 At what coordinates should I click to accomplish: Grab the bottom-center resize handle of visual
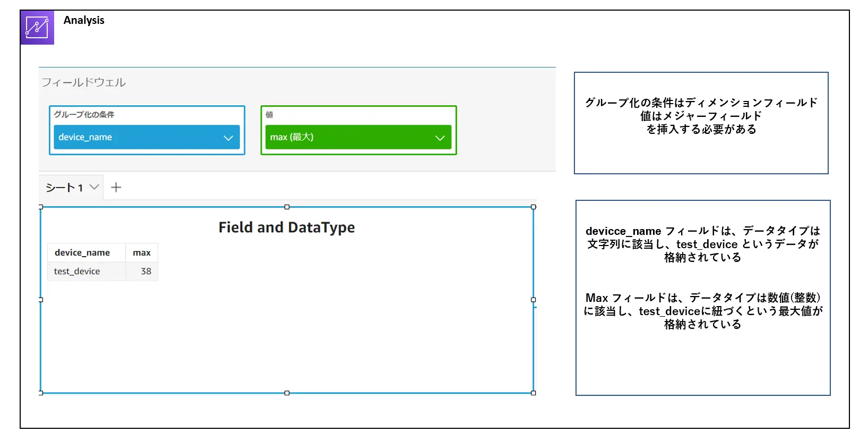pyautogui.click(x=287, y=393)
